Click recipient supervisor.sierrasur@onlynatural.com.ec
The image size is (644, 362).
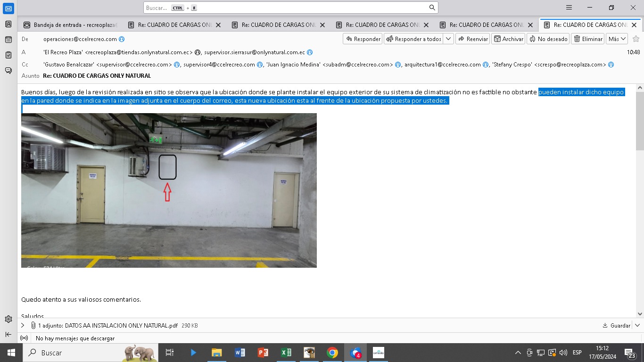click(x=255, y=52)
